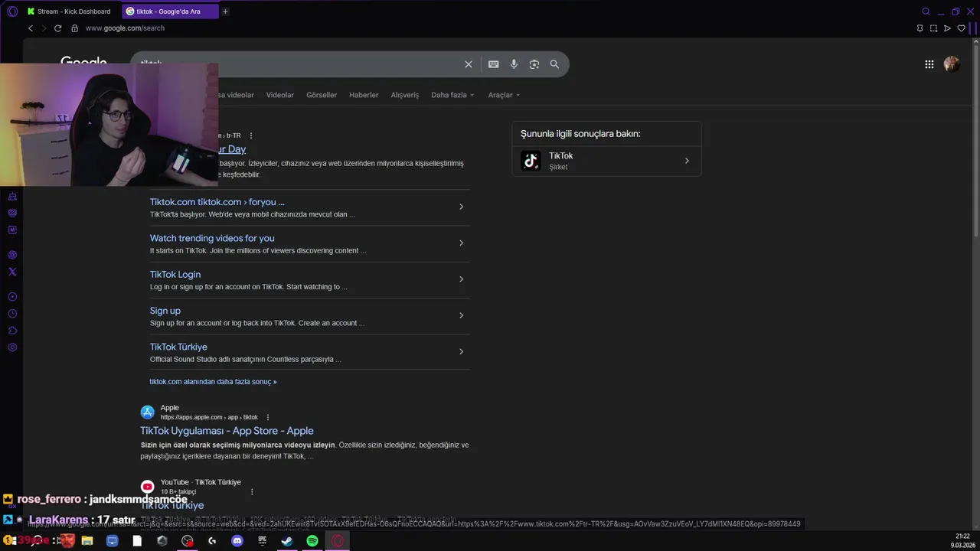Switch to the Görseller results tab
This screenshot has width=980, height=551.
[x=322, y=95]
